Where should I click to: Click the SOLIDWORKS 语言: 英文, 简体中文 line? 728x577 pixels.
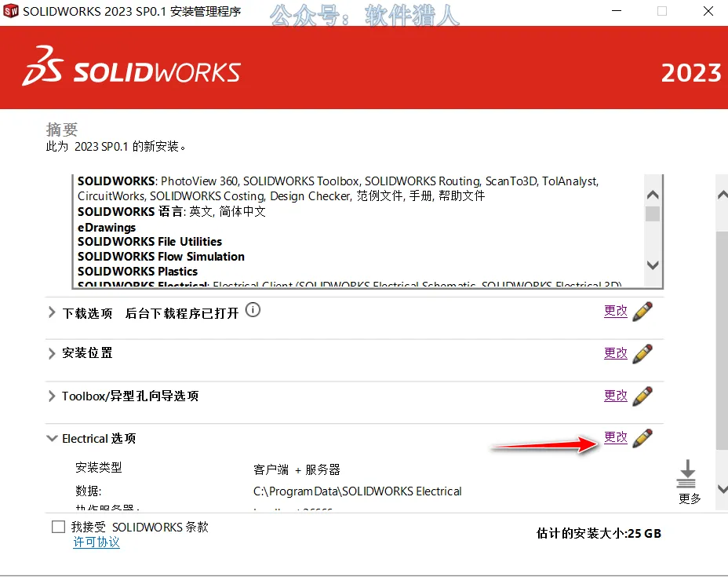point(172,211)
